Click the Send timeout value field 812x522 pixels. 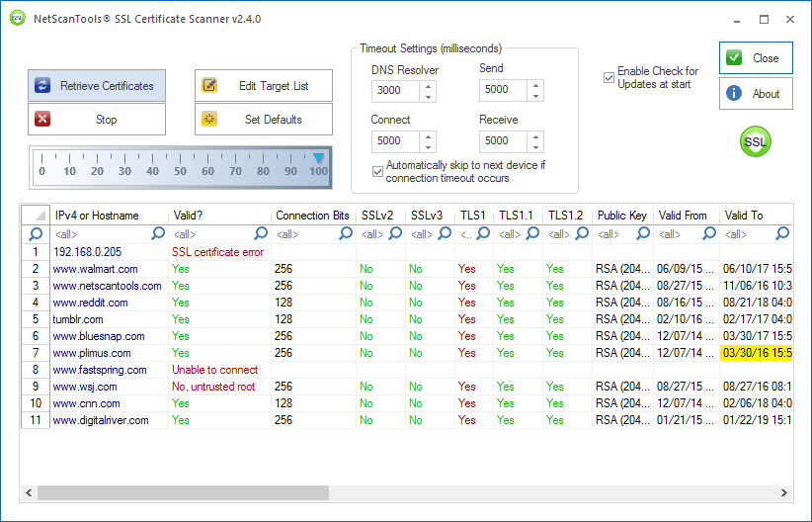coord(504,90)
